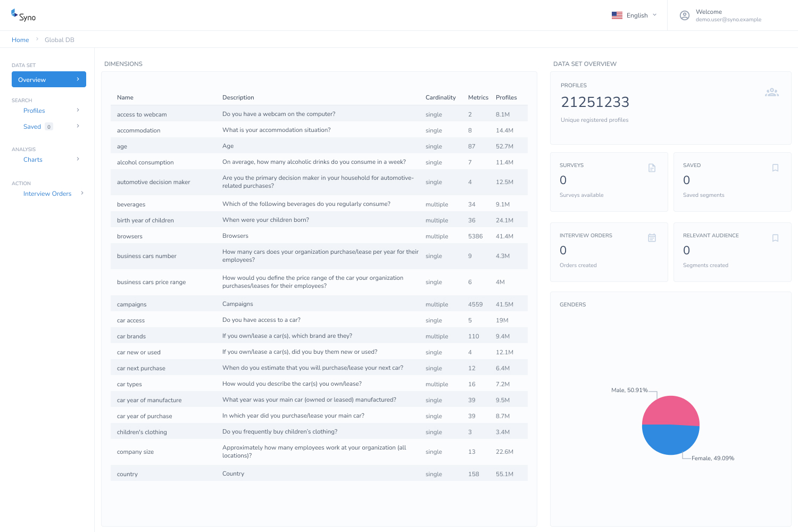This screenshot has height=532, width=798.
Task: Click the Orders created text
Action: 578,265
